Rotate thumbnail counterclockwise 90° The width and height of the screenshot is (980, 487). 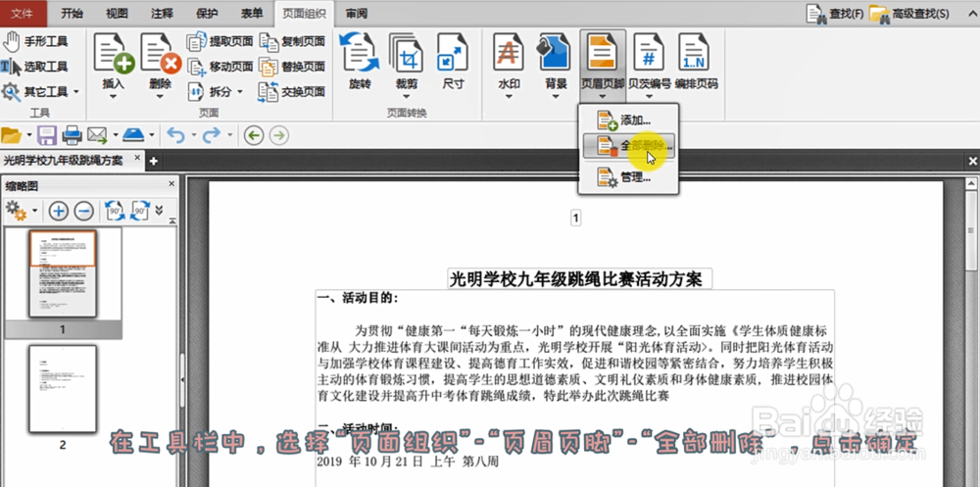point(115,211)
